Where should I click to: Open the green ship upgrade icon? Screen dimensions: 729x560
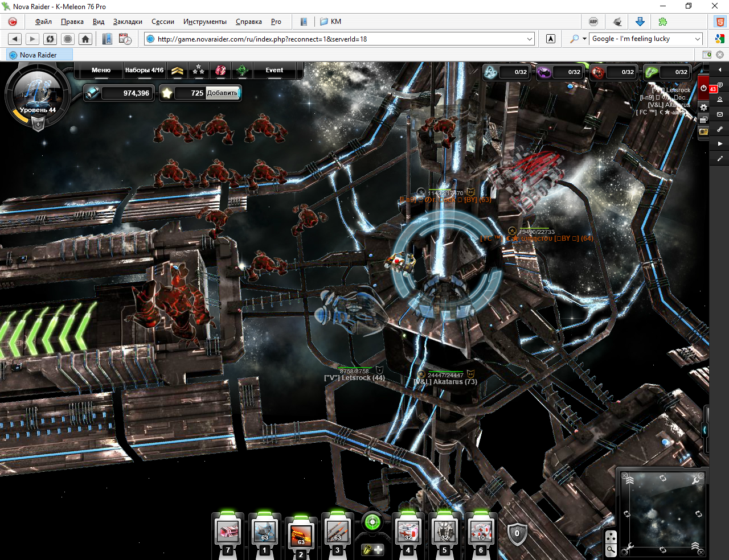(242, 71)
